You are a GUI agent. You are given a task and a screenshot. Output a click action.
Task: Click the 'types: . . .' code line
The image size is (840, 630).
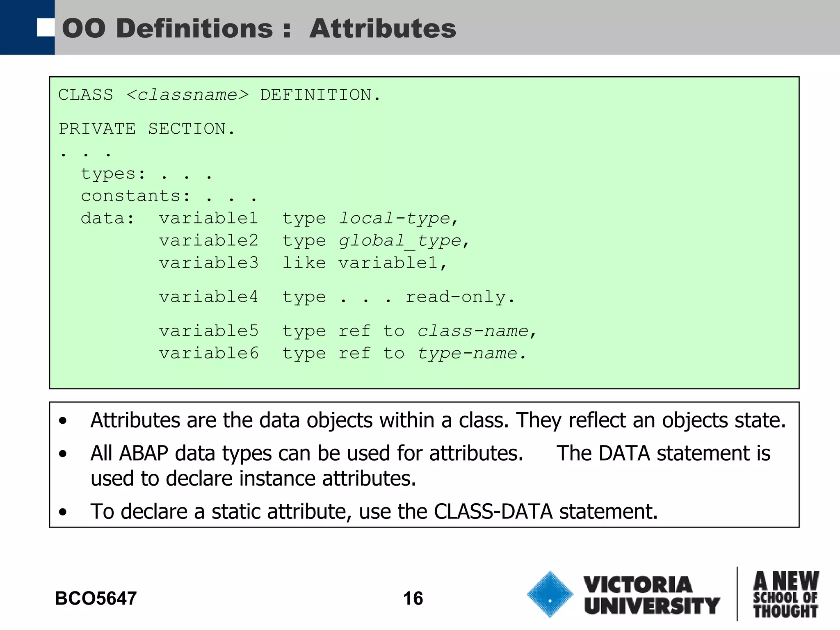146,174
